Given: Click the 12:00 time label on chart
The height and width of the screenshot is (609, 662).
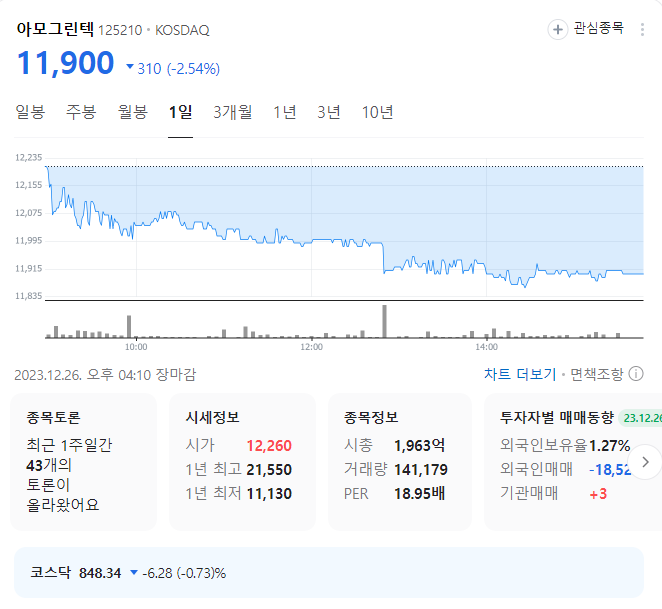Looking at the screenshot, I should [x=312, y=347].
